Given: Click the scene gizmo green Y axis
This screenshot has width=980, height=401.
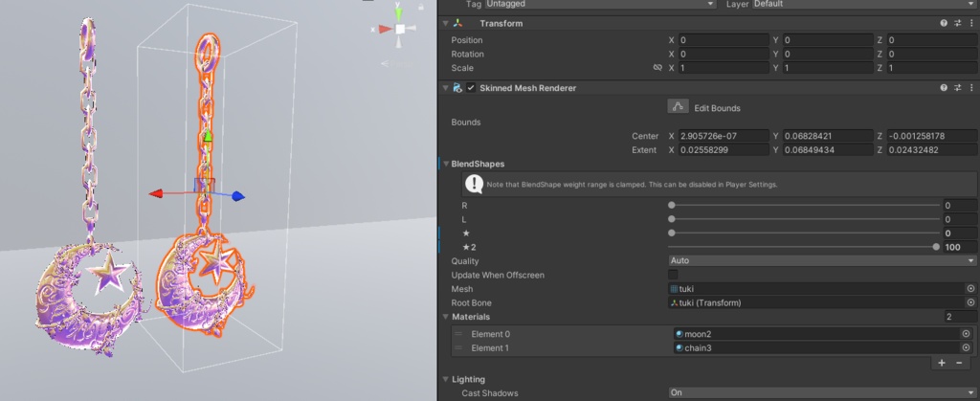Looking at the screenshot, I should point(399,11).
